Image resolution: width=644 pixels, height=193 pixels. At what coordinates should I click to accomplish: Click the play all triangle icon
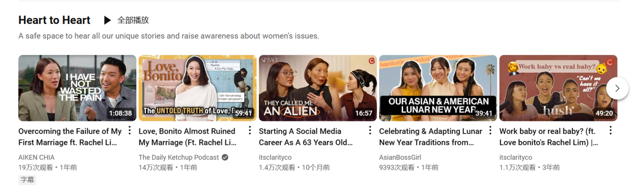click(x=107, y=20)
